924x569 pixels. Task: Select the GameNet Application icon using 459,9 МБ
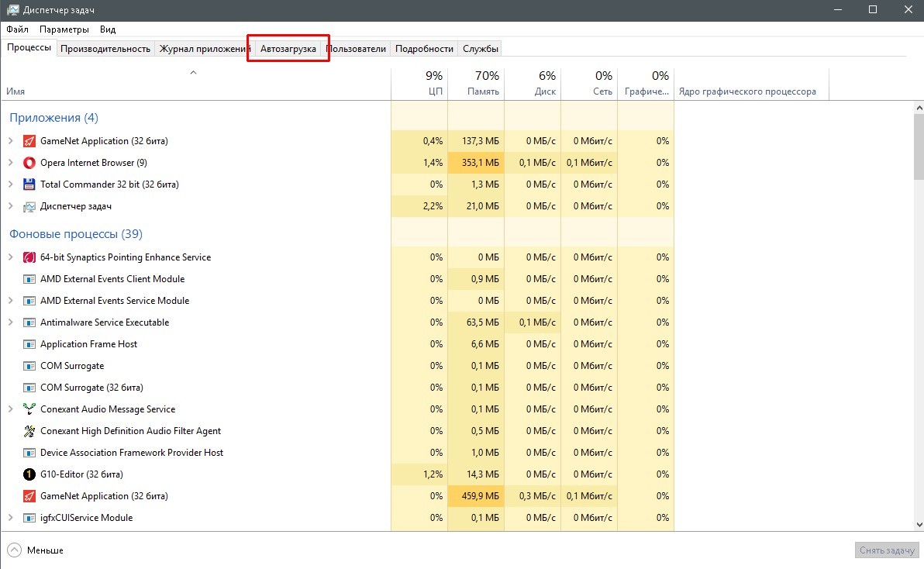[29, 496]
